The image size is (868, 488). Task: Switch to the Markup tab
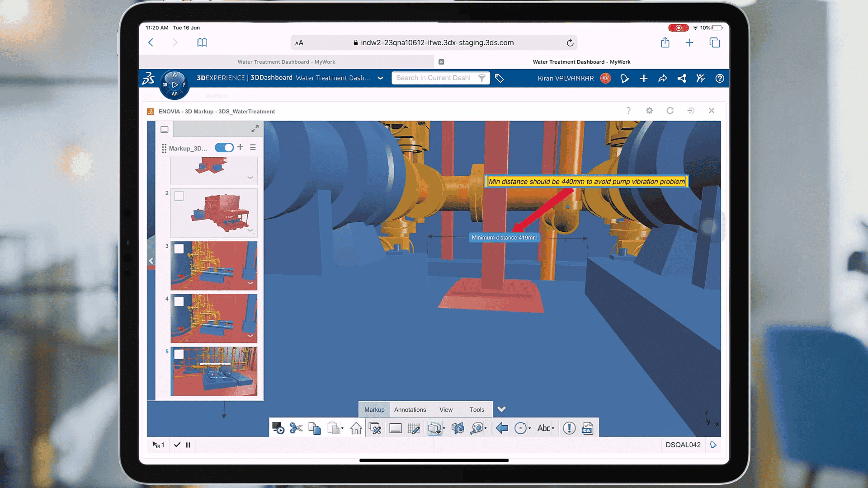374,409
